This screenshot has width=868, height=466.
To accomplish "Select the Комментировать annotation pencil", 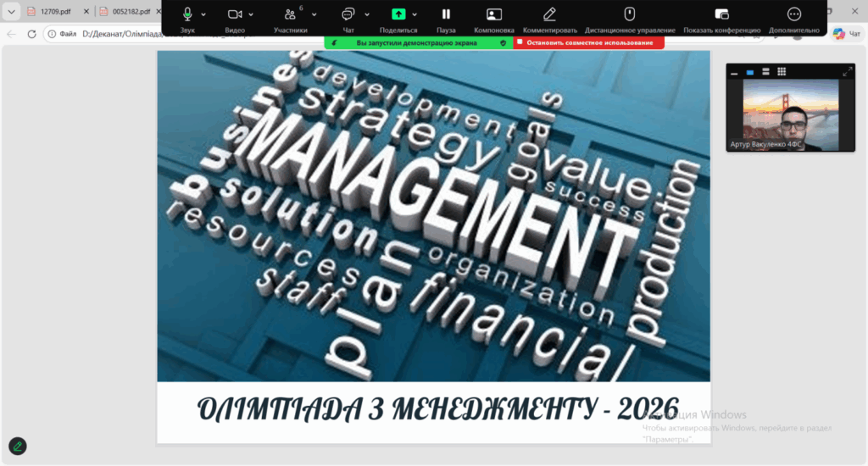I will (549, 14).
